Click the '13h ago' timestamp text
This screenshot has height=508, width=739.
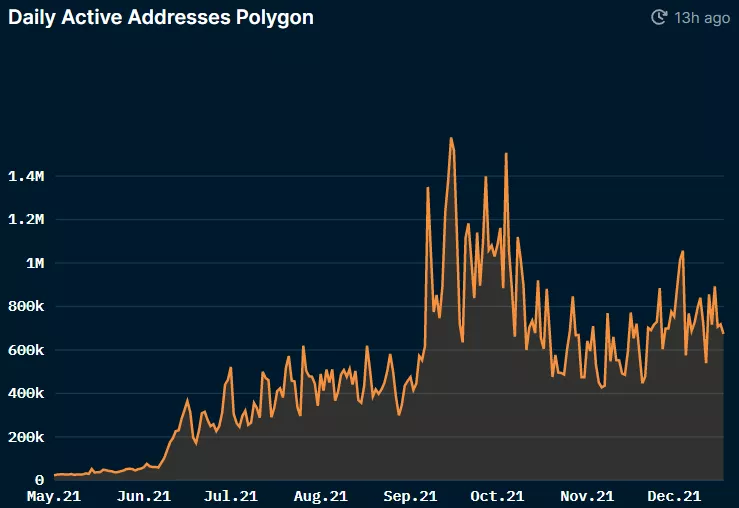(x=702, y=18)
